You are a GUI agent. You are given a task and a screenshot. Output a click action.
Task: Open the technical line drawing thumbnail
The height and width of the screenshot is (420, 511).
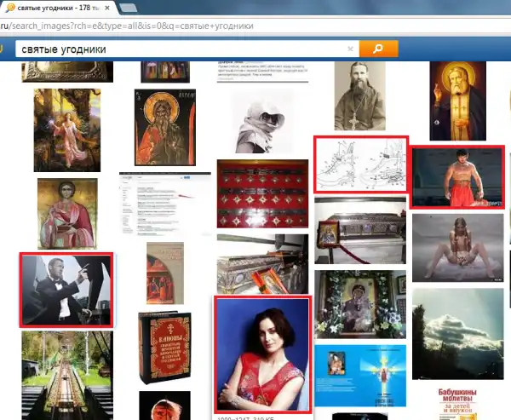(x=360, y=164)
